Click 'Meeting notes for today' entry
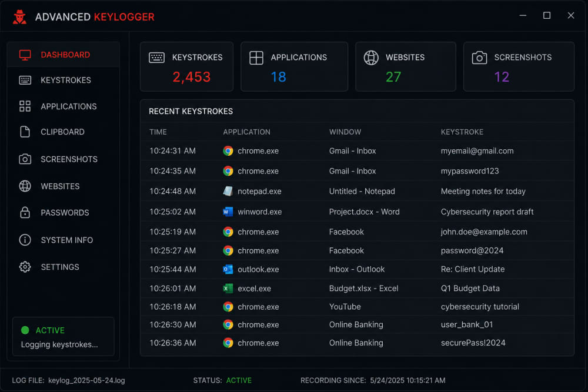The width and height of the screenshot is (588, 392). tap(483, 192)
